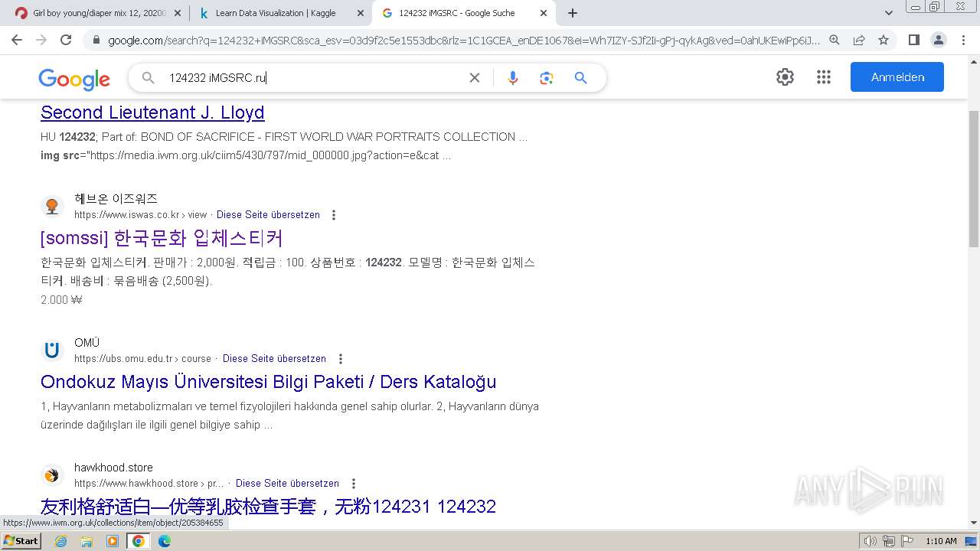Viewport: 980px width, 551px height.
Task: Translate the iswas.co.kr page
Action: pos(268,215)
